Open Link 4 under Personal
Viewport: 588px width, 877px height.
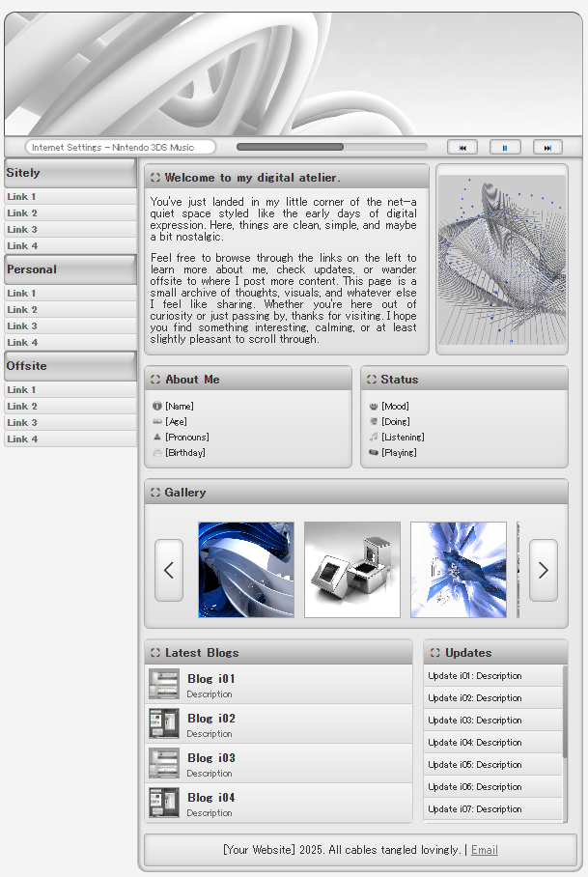coord(70,342)
